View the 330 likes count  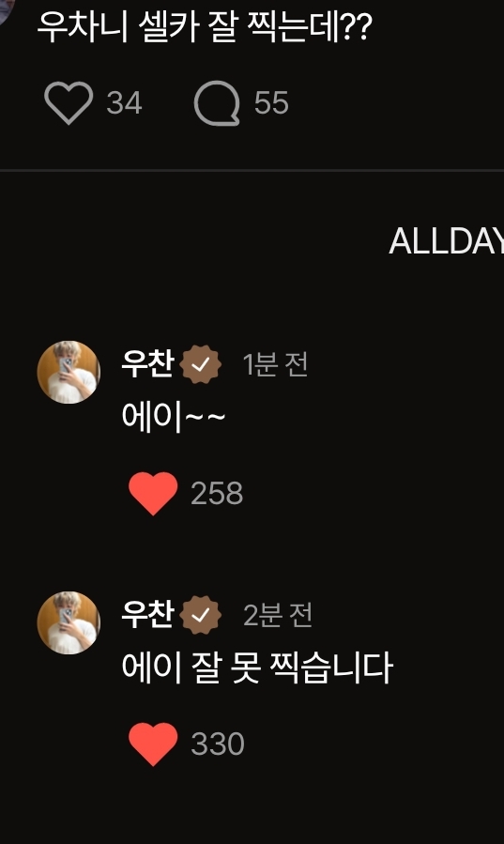218,744
